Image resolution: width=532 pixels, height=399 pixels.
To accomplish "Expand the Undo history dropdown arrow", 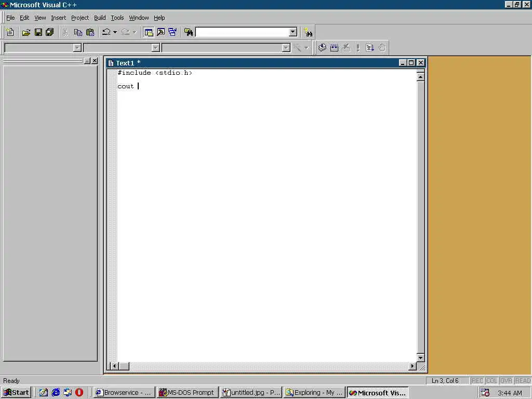I will 115,32.
